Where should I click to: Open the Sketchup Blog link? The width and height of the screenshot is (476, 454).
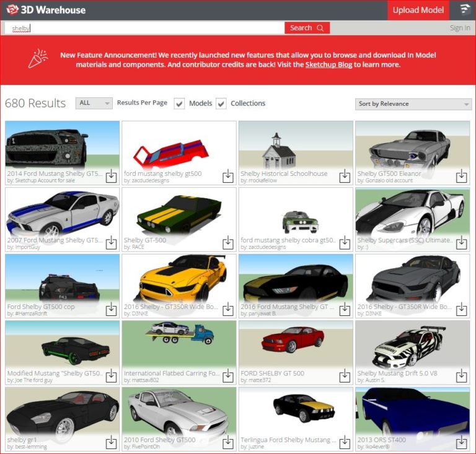pos(328,64)
